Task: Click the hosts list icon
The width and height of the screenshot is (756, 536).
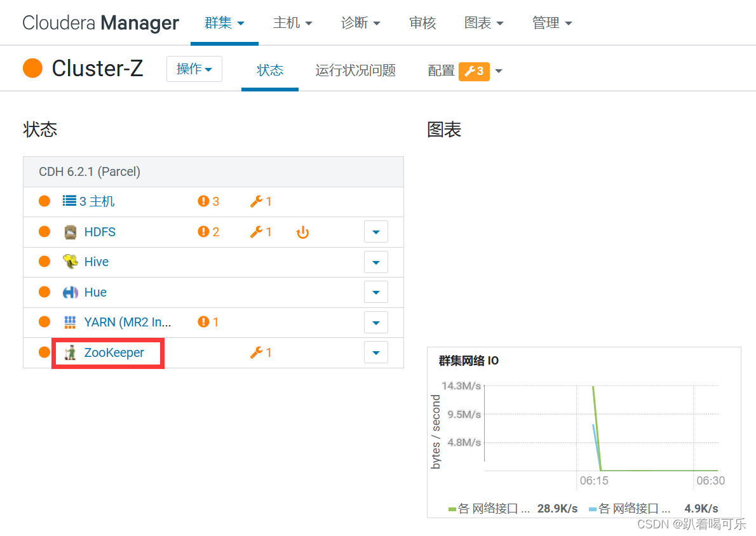Action: [69, 201]
